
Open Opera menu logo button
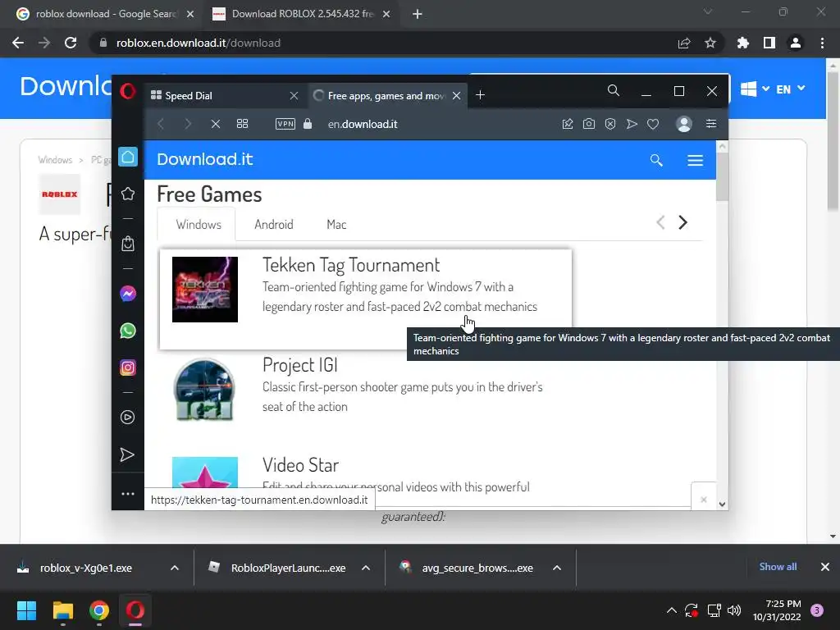127,91
